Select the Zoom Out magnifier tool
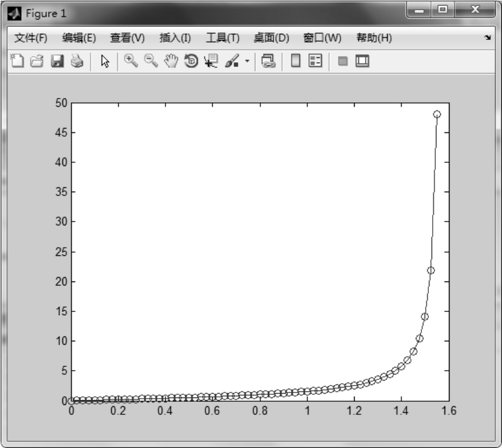Screen dimensions: 502x448 click(150, 61)
